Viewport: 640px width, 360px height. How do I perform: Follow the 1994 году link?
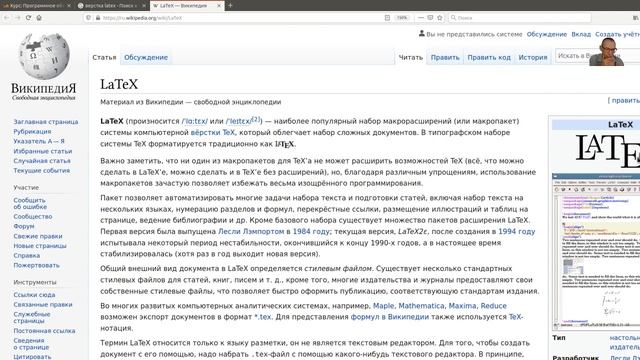tap(516, 231)
